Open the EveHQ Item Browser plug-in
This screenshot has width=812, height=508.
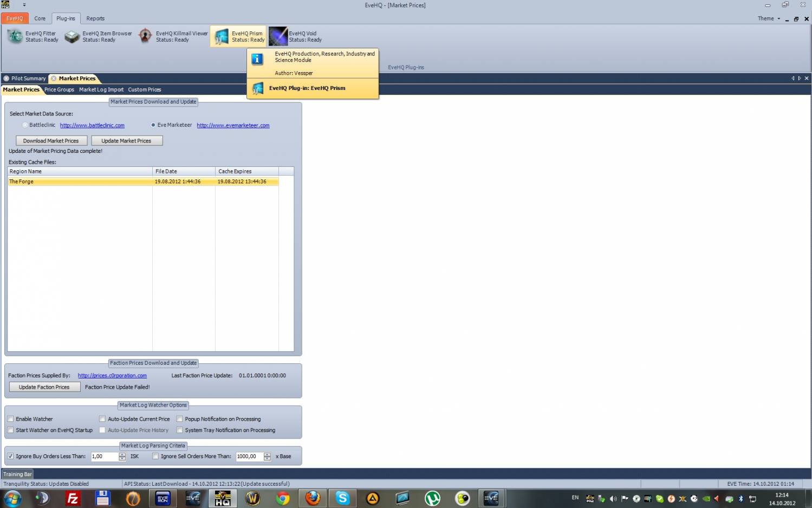[x=99, y=36]
